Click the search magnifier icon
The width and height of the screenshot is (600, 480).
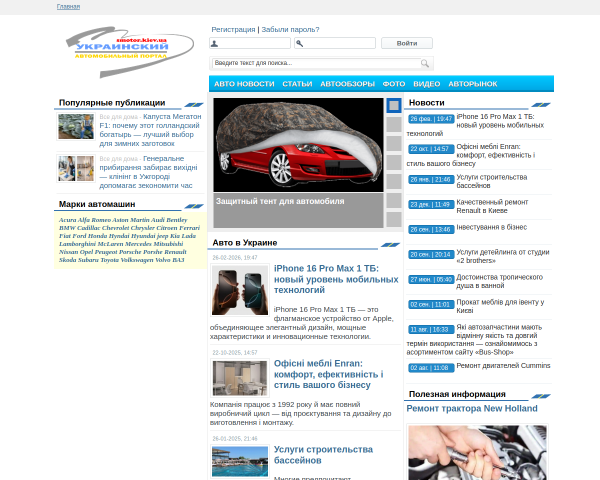click(425, 63)
